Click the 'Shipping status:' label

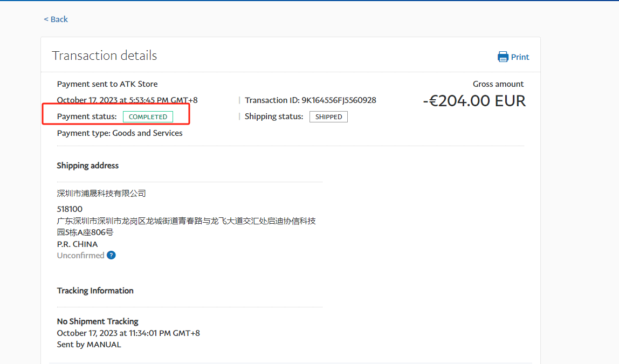click(x=274, y=116)
